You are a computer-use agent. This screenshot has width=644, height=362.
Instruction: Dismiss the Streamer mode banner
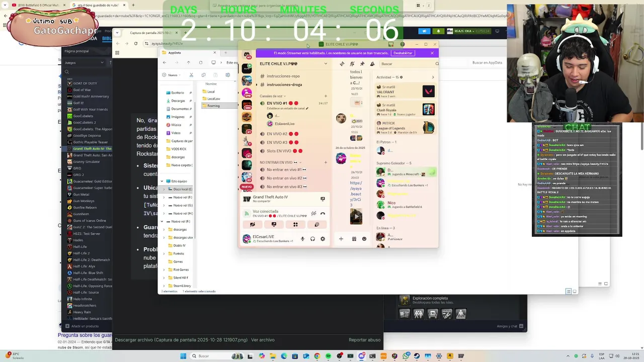[x=432, y=53]
